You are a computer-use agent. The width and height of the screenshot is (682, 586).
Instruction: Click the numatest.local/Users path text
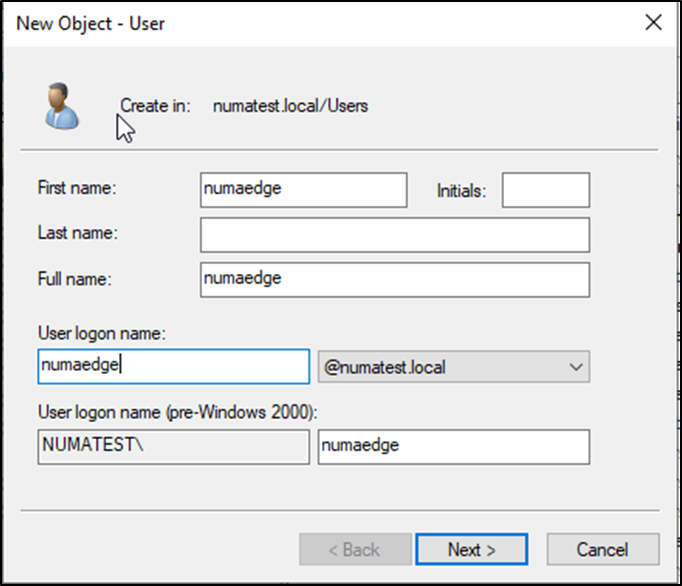290,105
